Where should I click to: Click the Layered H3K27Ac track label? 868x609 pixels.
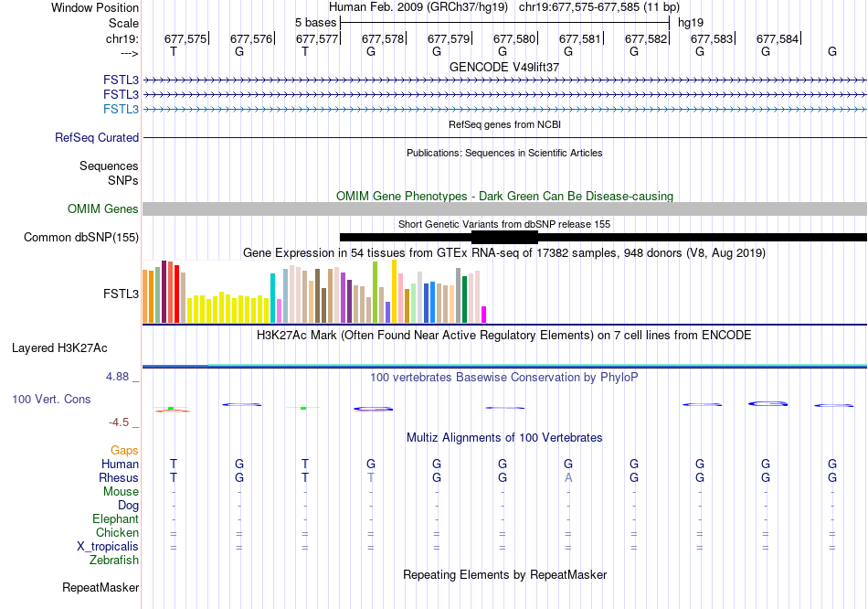[x=59, y=348]
